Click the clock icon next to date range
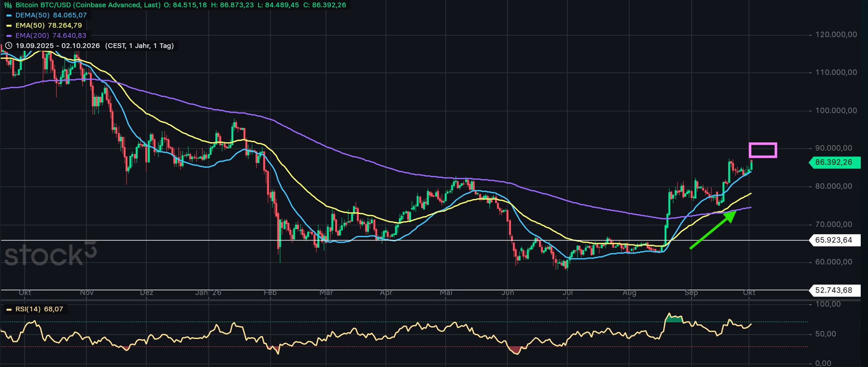Viewport: 868px width, 367px height. pyautogui.click(x=9, y=46)
